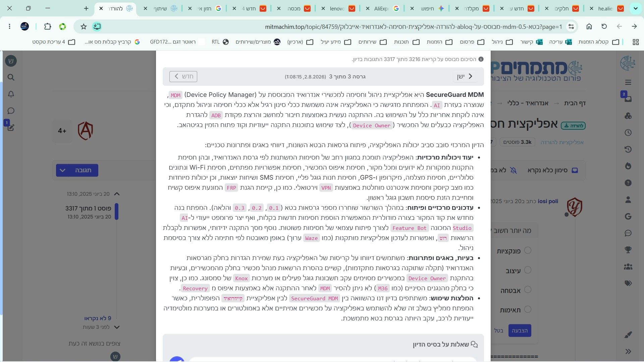This screenshot has width=644, height=362.
Task: Open the single user icon in right sidebar
Action: 628,200
